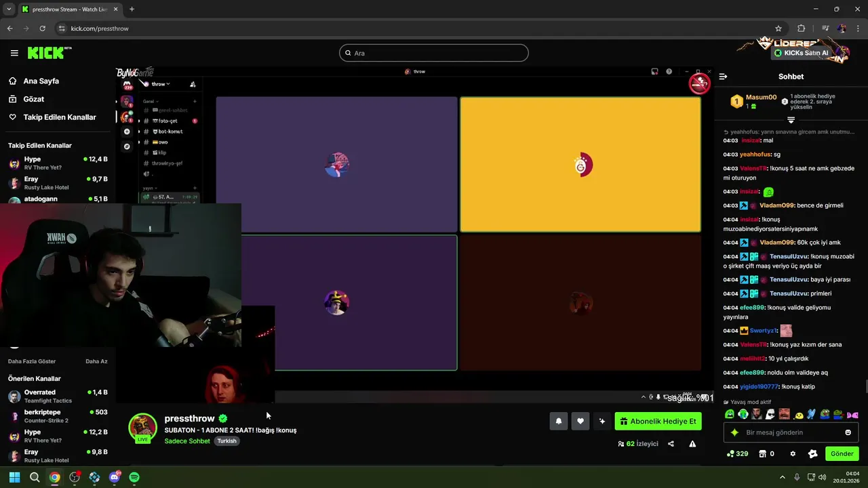This screenshot has height=488, width=868.
Task: Click Daha Az
Action: point(96,361)
